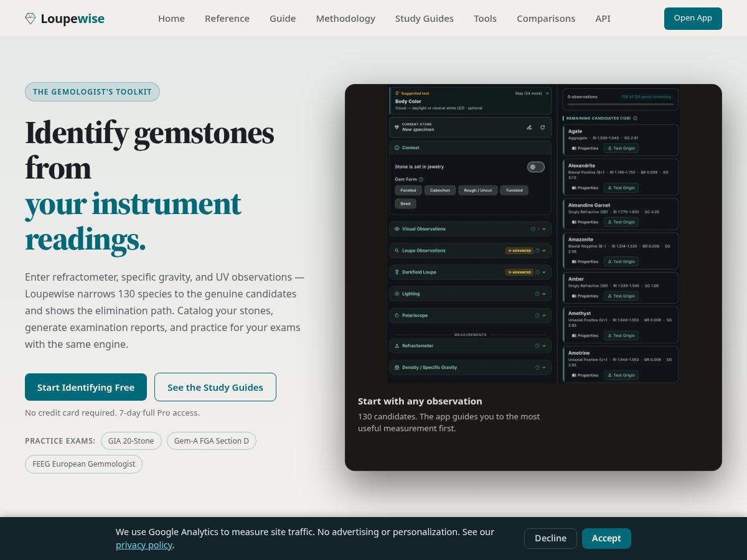Image resolution: width=747 pixels, height=560 pixels.
Task: Click the Loupewise brand name link
Action: 72,19
